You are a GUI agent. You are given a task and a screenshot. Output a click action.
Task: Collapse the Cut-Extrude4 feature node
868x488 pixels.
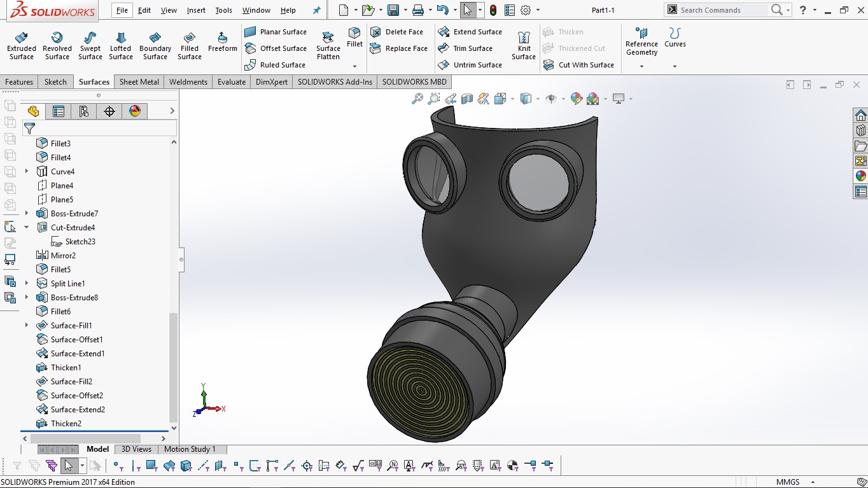click(x=27, y=227)
